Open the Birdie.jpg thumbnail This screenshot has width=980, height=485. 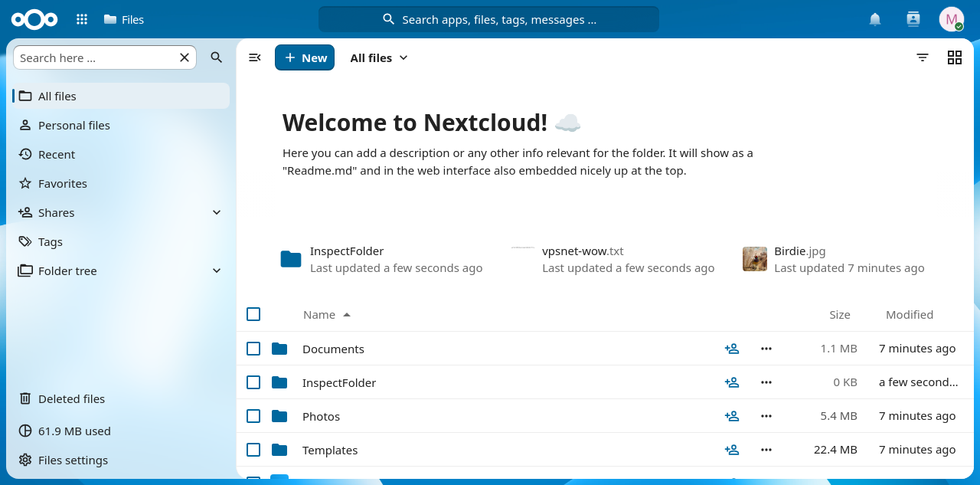click(x=755, y=259)
